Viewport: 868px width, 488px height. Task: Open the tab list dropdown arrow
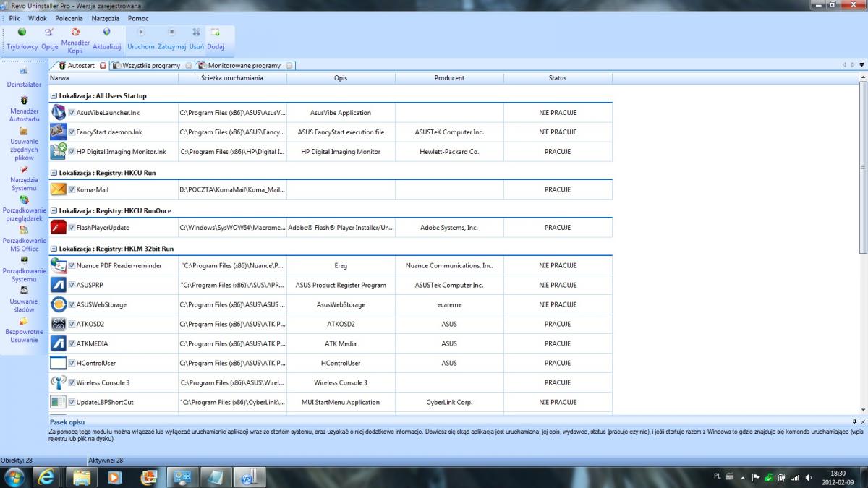click(861, 65)
